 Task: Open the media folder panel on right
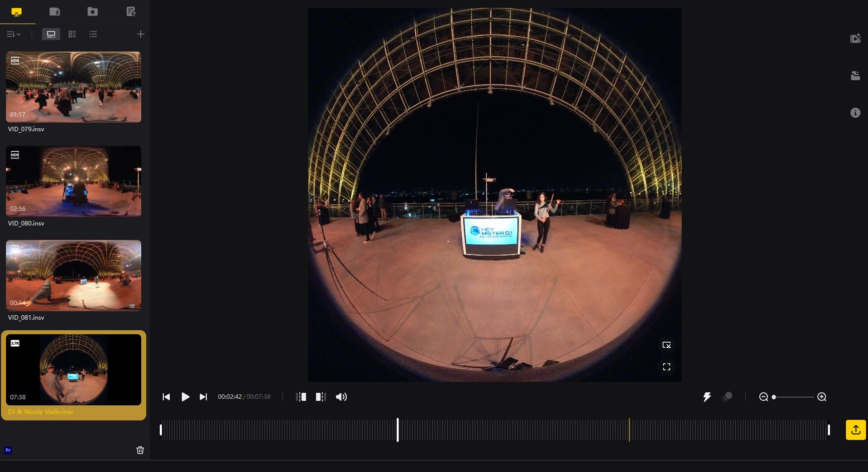(855, 76)
